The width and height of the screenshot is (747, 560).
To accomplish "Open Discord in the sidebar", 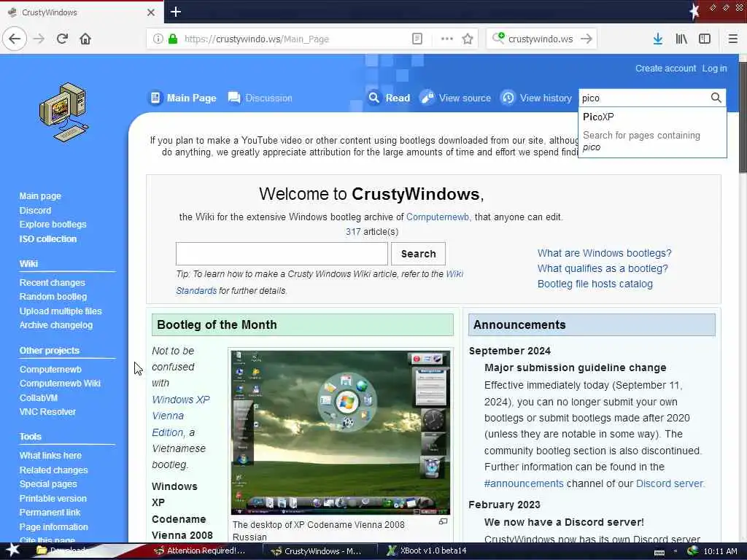I will pyautogui.click(x=35, y=210).
